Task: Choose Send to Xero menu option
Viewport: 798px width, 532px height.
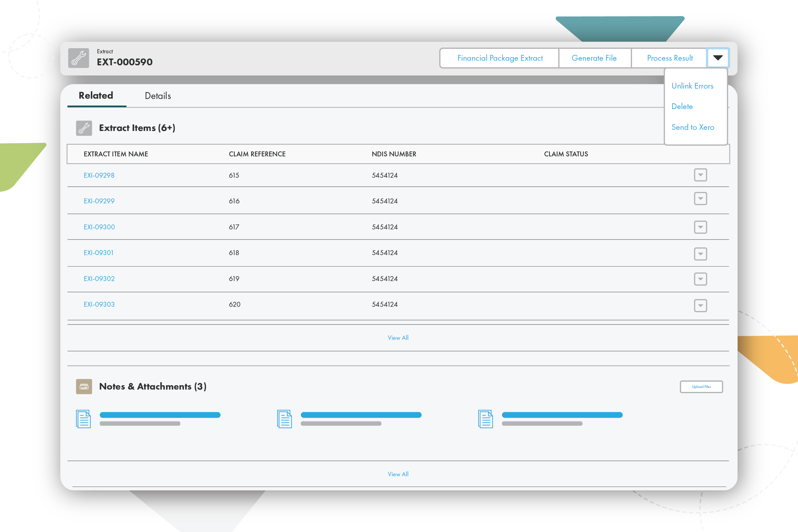Action: tap(692, 127)
